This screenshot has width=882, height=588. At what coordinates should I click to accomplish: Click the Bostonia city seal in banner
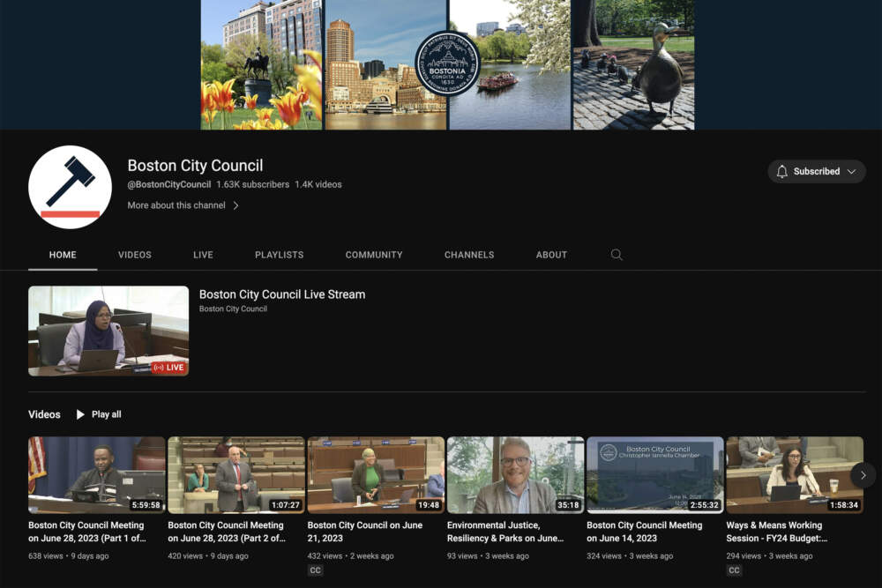447,63
